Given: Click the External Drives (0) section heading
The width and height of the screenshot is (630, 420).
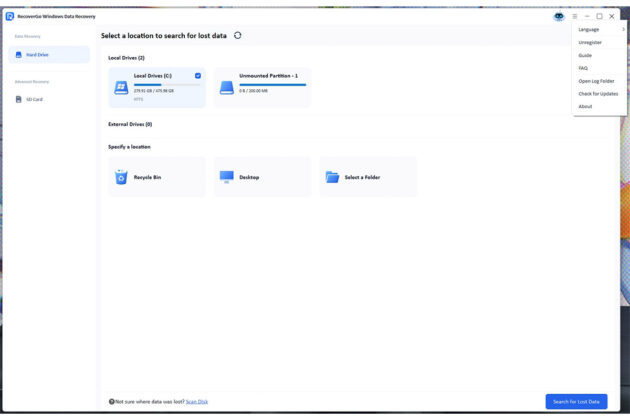Looking at the screenshot, I should [130, 124].
